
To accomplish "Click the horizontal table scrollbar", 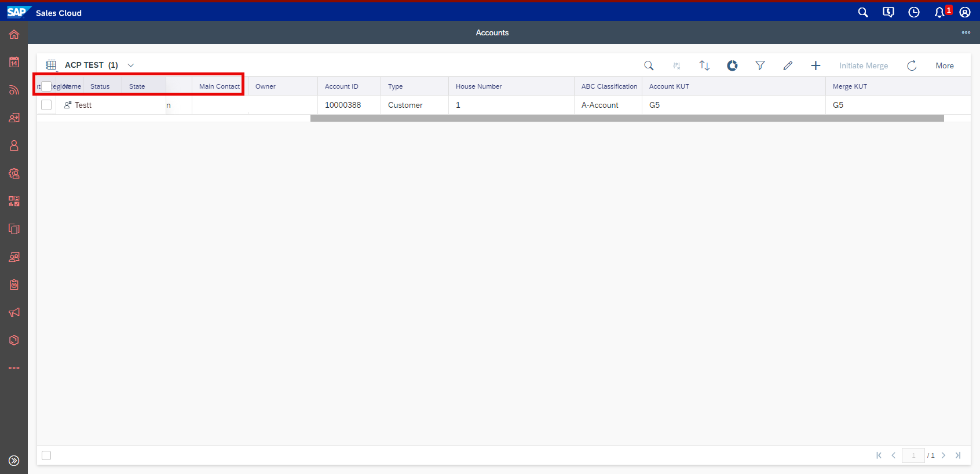I will (x=627, y=118).
